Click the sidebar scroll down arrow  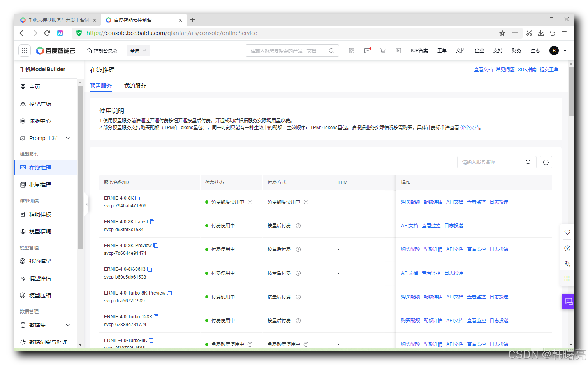click(x=80, y=345)
